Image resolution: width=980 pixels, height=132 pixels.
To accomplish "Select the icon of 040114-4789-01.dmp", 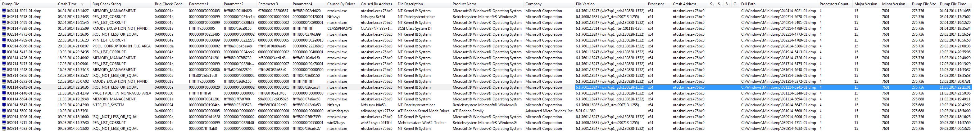I will click(4, 29).
